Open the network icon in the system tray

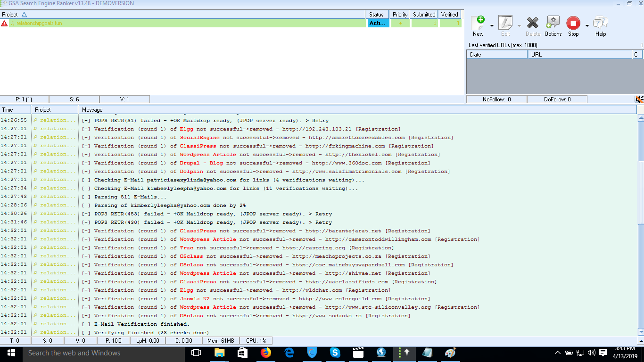click(x=580, y=353)
